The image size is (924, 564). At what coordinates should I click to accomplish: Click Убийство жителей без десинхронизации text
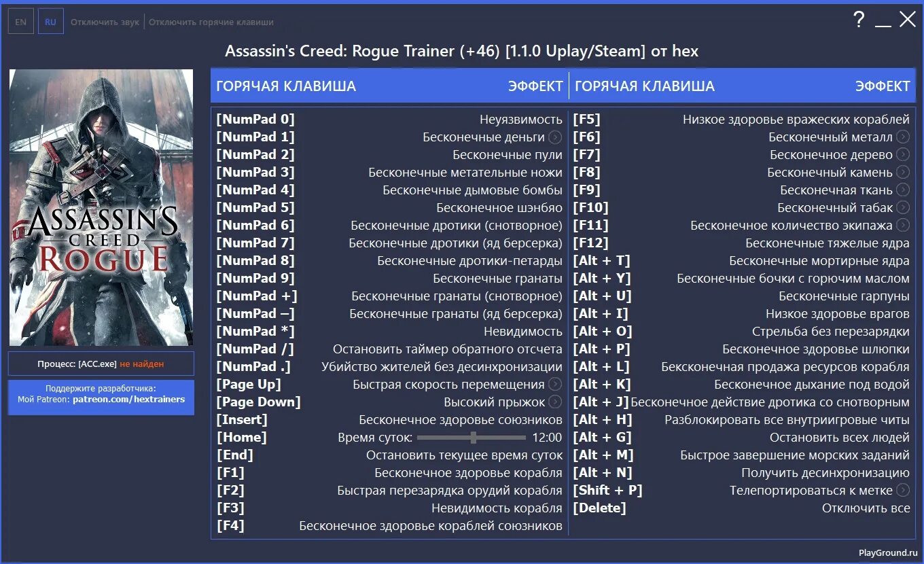click(x=442, y=367)
